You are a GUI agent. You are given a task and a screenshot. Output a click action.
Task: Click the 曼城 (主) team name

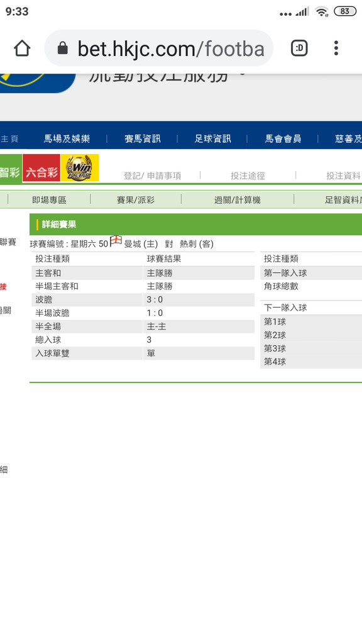coord(141,244)
